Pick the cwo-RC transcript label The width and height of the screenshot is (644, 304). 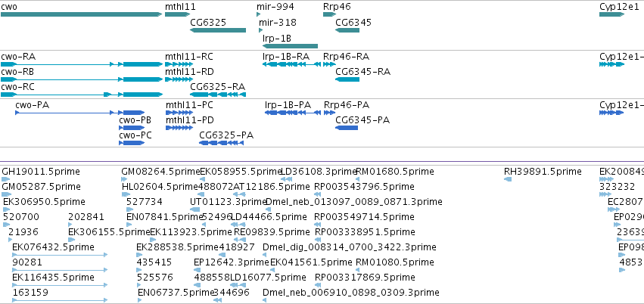pyautogui.click(x=17, y=87)
